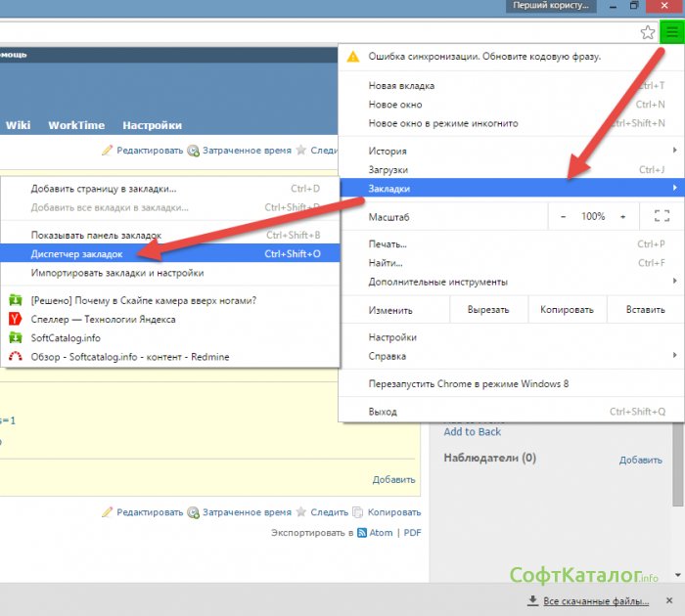Open the Яндекс Спеллер bookmark icon
This screenshot has width=685, height=616.
15,319
